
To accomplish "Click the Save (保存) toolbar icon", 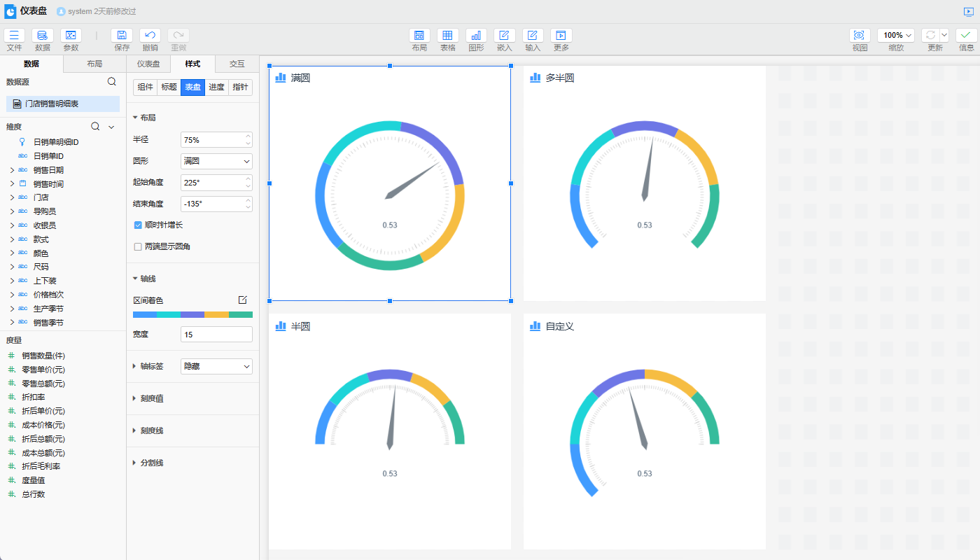I will point(122,36).
